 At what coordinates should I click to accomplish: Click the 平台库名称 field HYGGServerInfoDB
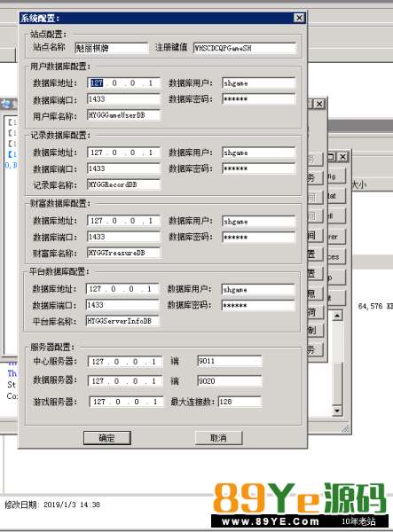pyautogui.click(x=122, y=321)
